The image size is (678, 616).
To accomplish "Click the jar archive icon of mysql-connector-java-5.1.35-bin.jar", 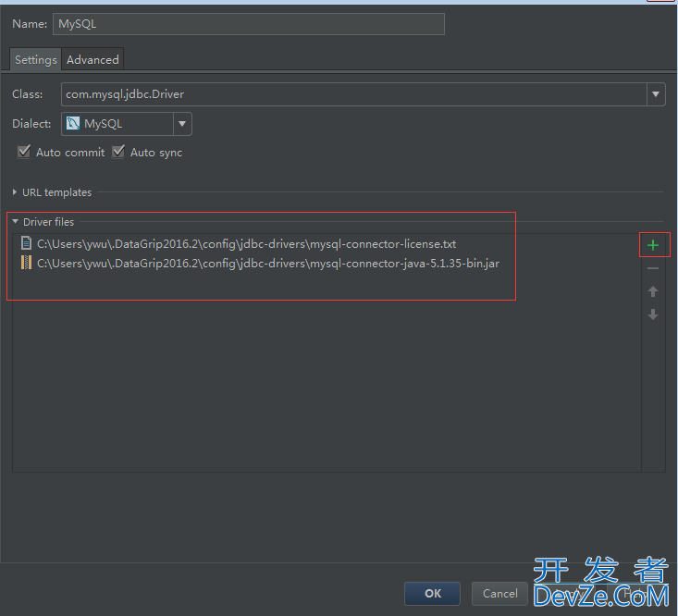I will point(27,263).
